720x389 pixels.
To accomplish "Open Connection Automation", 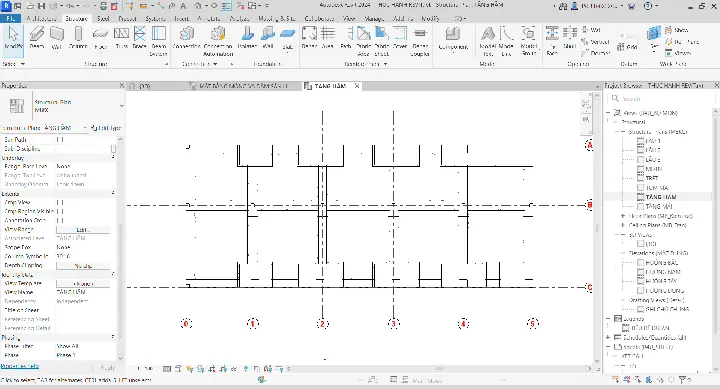I will [x=218, y=40].
